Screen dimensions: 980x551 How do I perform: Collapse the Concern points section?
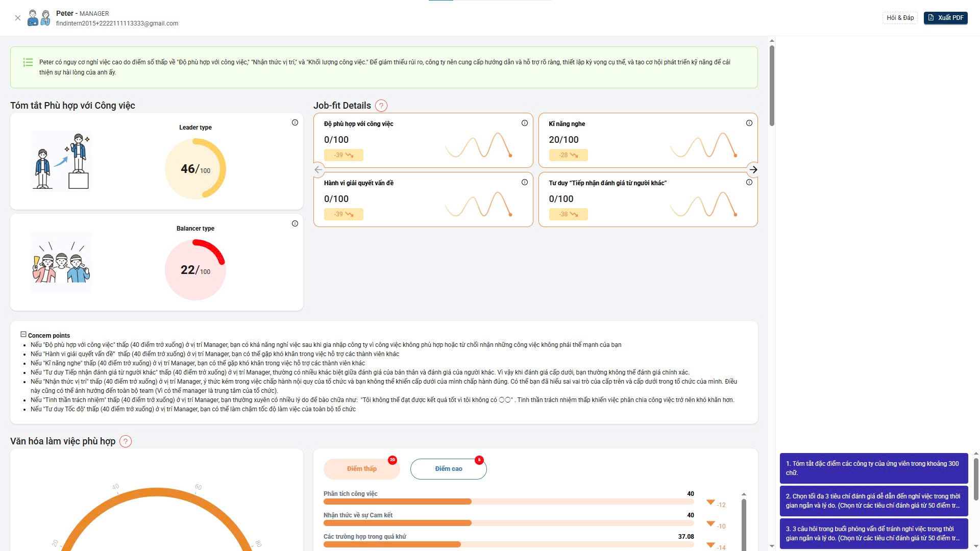[x=22, y=334]
